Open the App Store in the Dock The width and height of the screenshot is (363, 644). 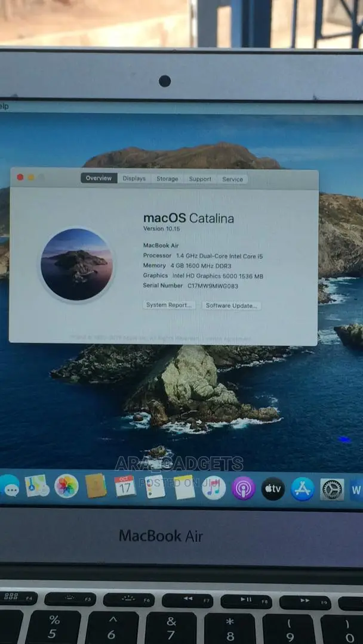pos(303,489)
